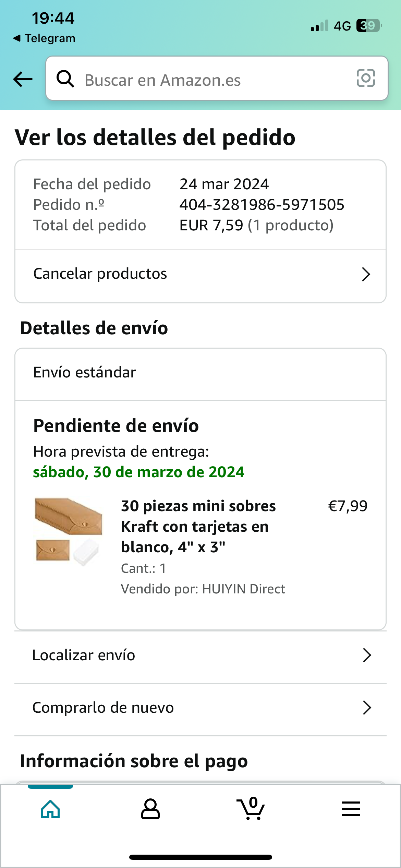
Task: Tap the order number 404-3281986-5971505
Action: point(262,205)
